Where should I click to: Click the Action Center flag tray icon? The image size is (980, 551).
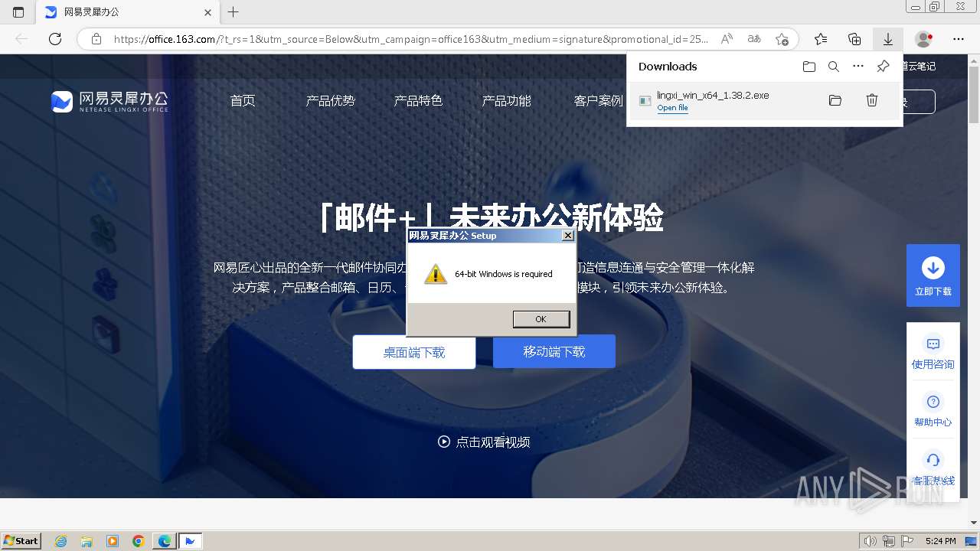[x=906, y=541]
